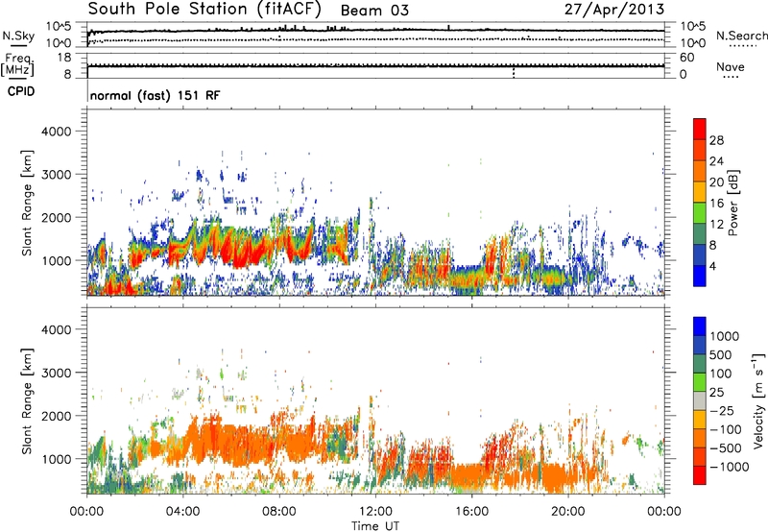Screen dimensions: 768x532
Task: Click the 'N.Sky' legend label
Action: [x=18, y=36]
